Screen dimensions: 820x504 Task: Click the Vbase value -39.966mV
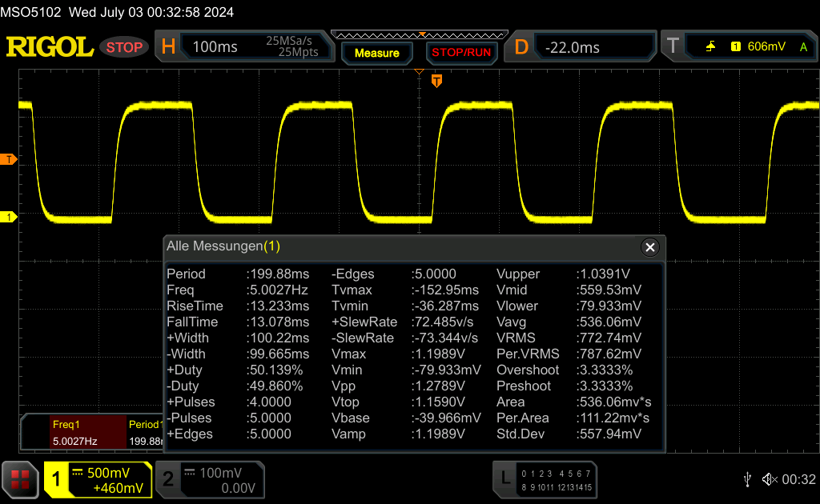pyautogui.click(x=448, y=418)
